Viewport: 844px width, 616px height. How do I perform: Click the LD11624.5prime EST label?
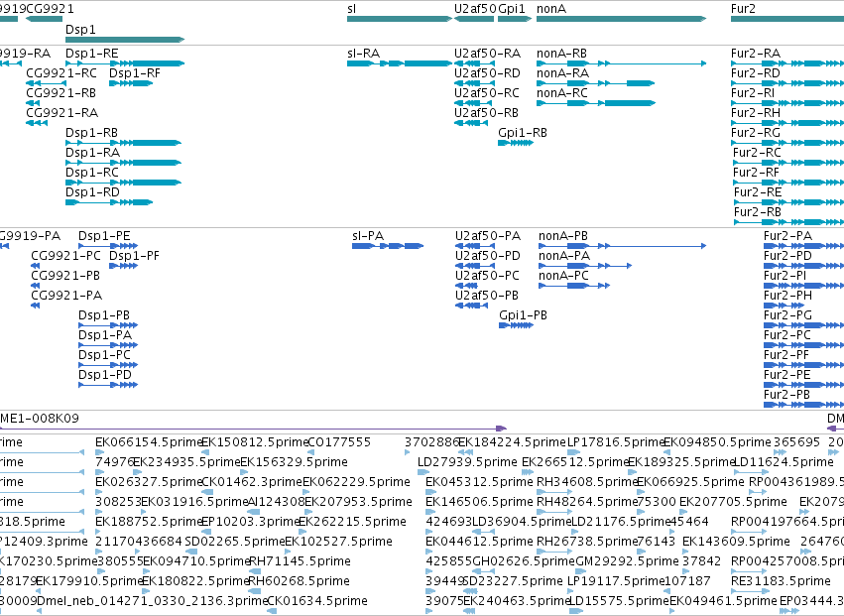pos(784,462)
